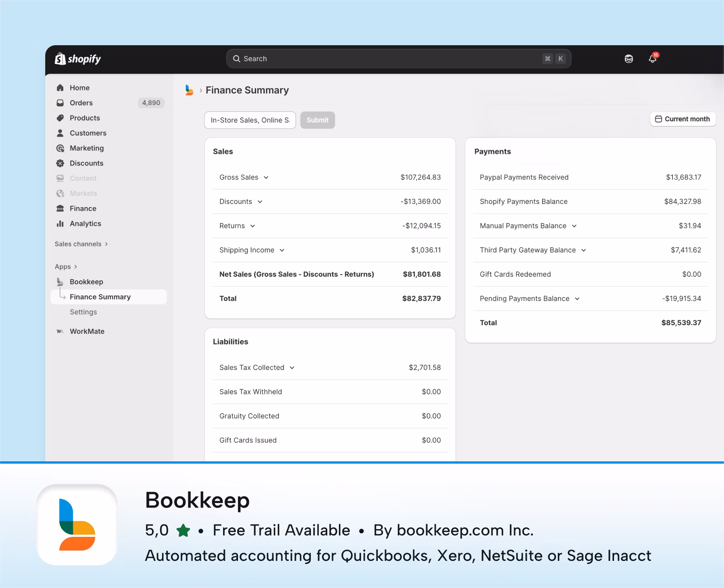Click the Finance Summary page title
The height and width of the screenshot is (588, 724).
coord(247,90)
